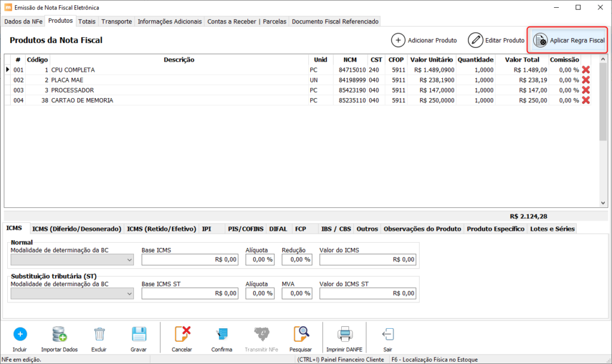The width and height of the screenshot is (612, 364).
Task: Delete the PLACA MAE row with red X
Action: click(x=586, y=80)
